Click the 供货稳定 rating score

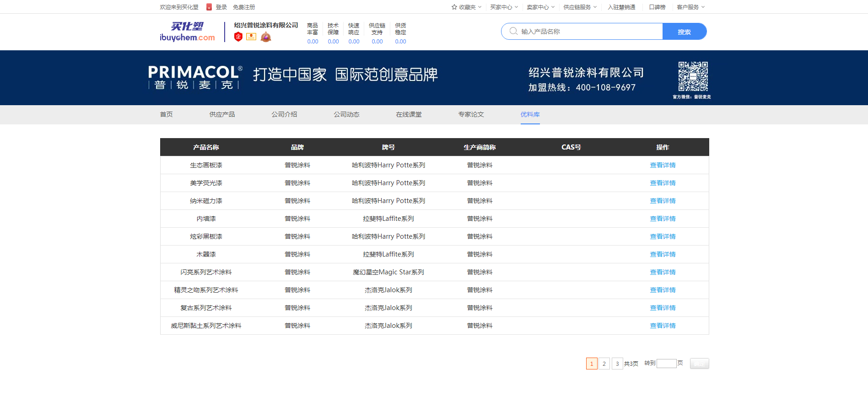coord(400,42)
